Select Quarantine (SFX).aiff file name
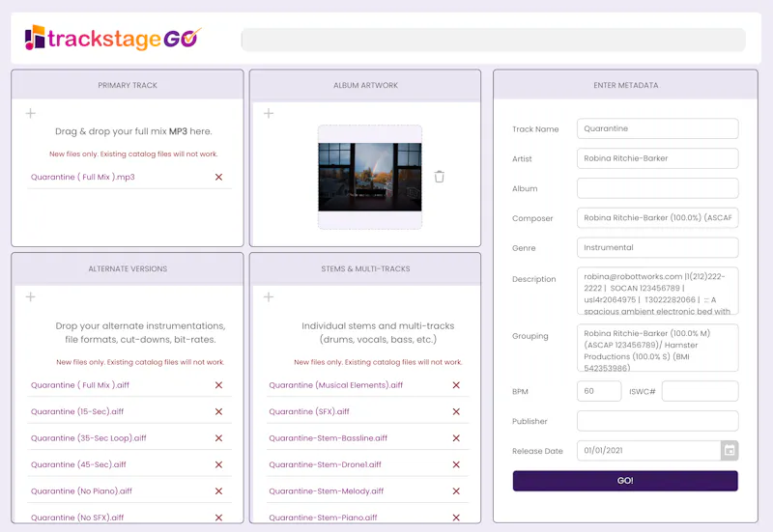Viewport: 773px width, 532px height. 309,412
